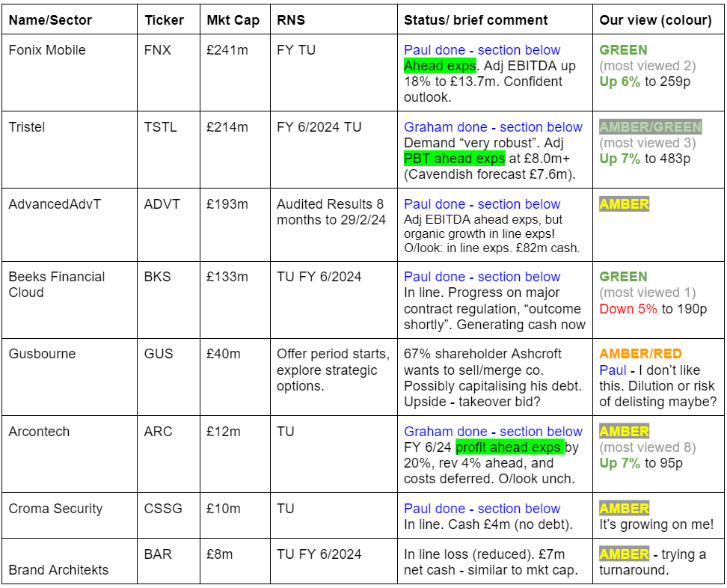The width and height of the screenshot is (727, 588).
Task: Select the AMBER rating in the BAR row
Action: coord(624,554)
